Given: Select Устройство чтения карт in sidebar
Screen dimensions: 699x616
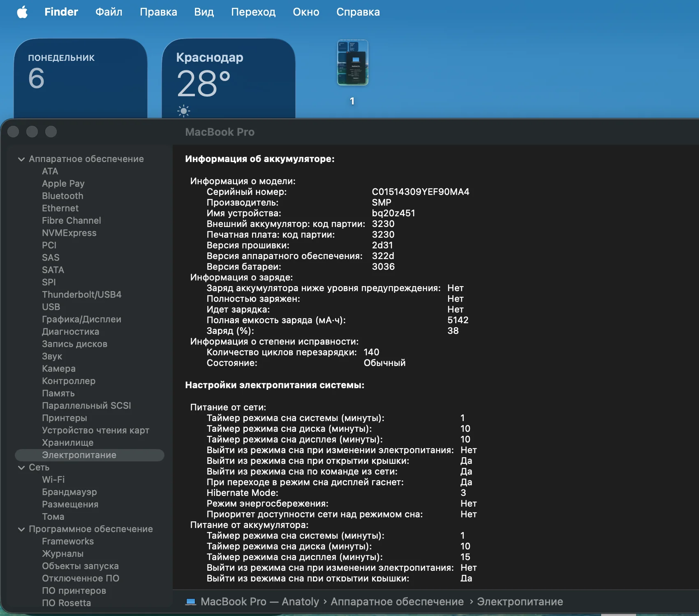Looking at the screenshot, I should pyautogui.click(x=95, y=431).
